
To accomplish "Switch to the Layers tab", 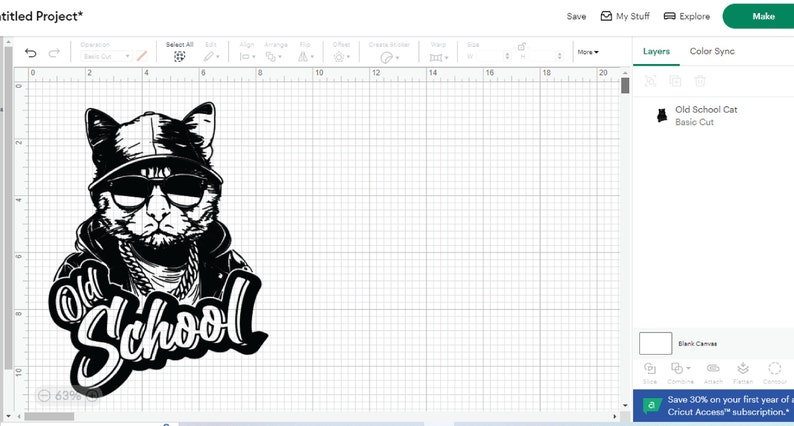I will [x=656, y=51].
